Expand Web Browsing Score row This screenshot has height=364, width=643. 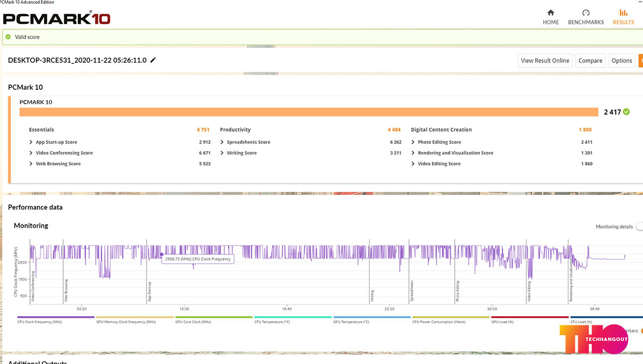(x=30, y=164)
